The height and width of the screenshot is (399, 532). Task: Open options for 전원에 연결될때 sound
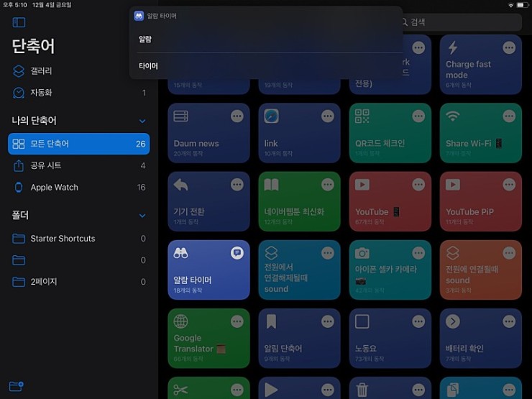coord(509,253)
